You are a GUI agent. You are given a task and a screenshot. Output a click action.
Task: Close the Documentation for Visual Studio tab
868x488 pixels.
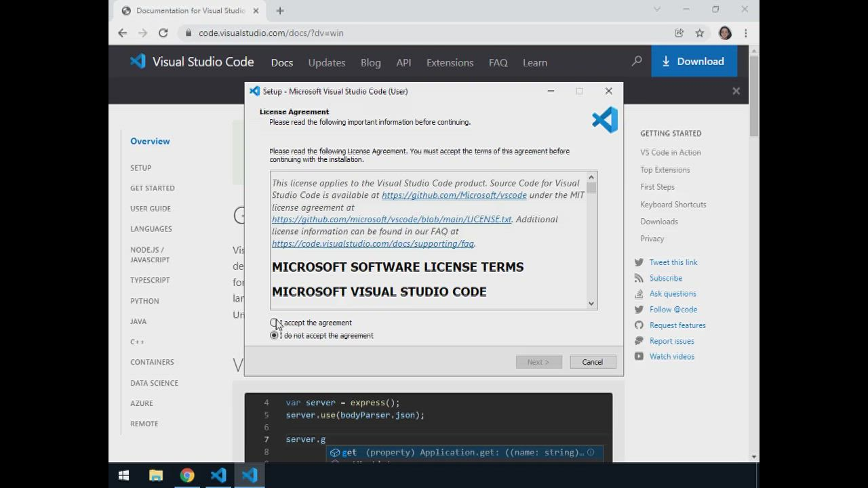point(256,11)
